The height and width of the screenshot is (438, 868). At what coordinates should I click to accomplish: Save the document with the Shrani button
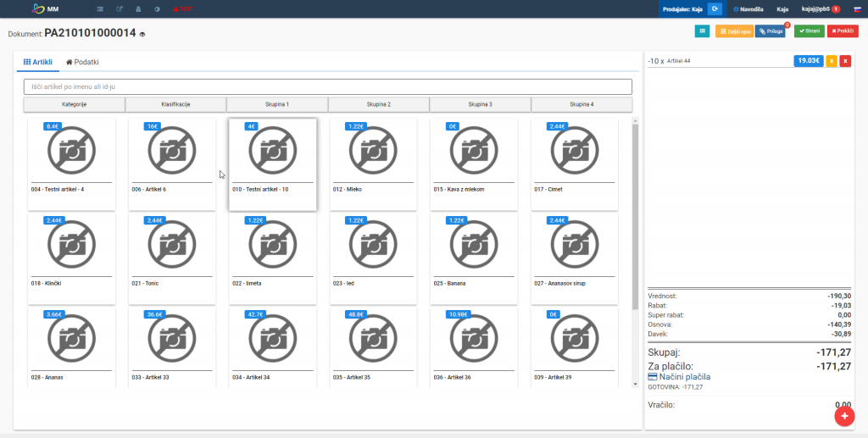click(810, 31)
